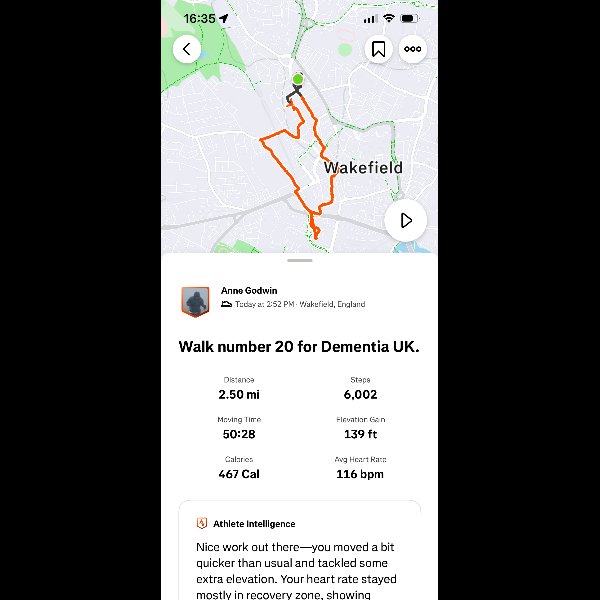Image resolution: width=600 pixels, height=600 pixels.
Task: Tap the Athlete Intelligence flame icon
Action: coord(202,523)
